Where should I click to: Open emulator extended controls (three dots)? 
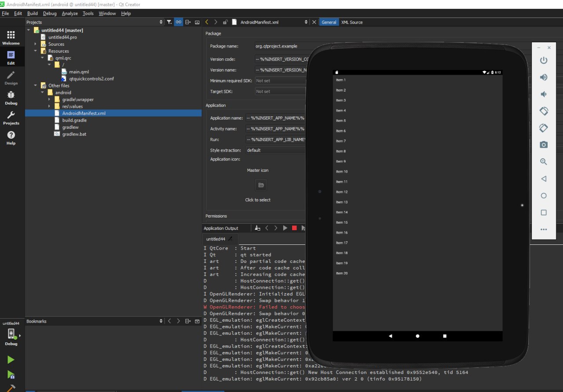(544, 229)
